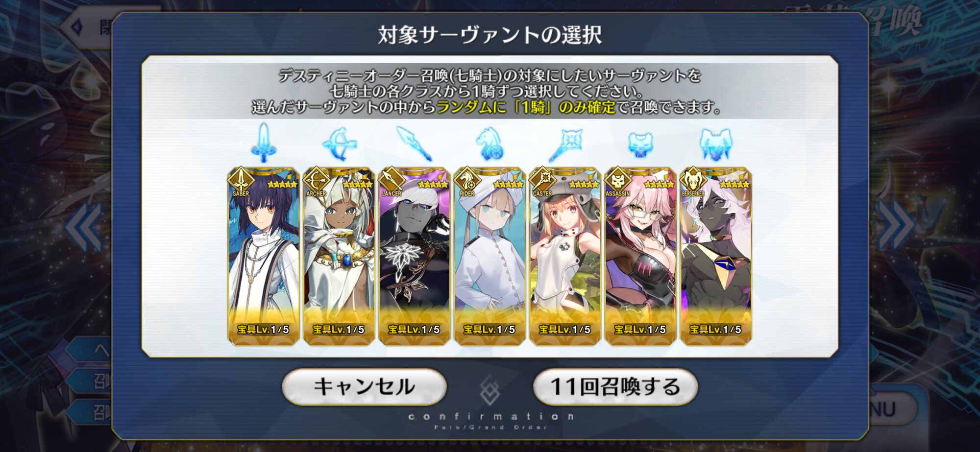The width and height of the screenshot is (980, 452).
Task: Open the Rider servant card
Action: [490, 256]
